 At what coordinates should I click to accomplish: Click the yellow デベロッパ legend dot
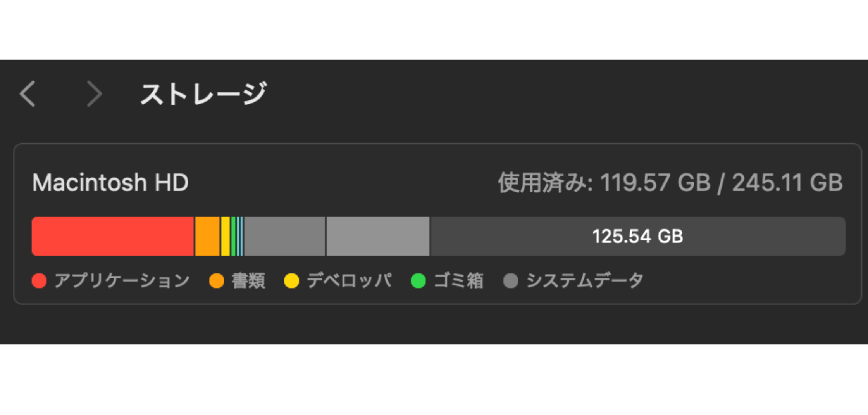click(x=292, y=280)
